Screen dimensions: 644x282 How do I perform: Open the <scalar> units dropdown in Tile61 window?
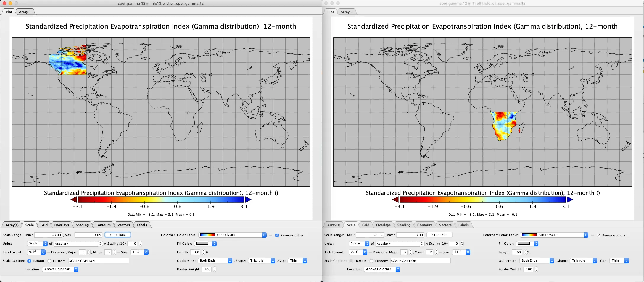400,244
